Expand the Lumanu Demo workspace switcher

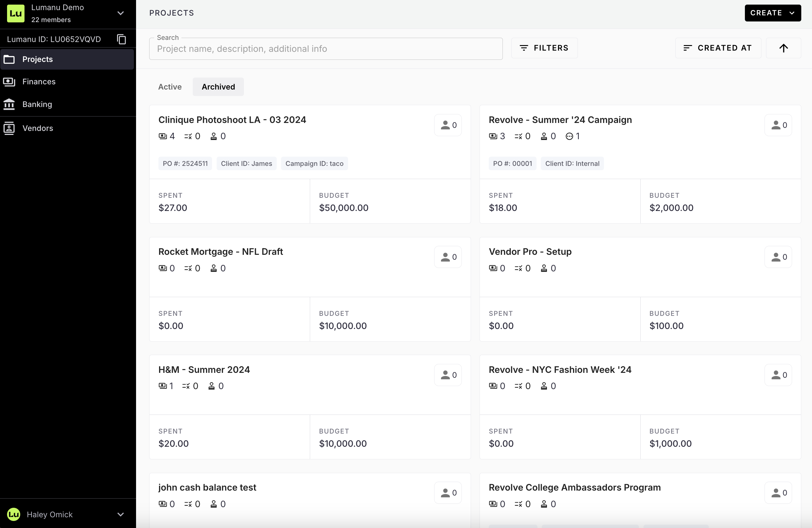click(x=120, y=13)
